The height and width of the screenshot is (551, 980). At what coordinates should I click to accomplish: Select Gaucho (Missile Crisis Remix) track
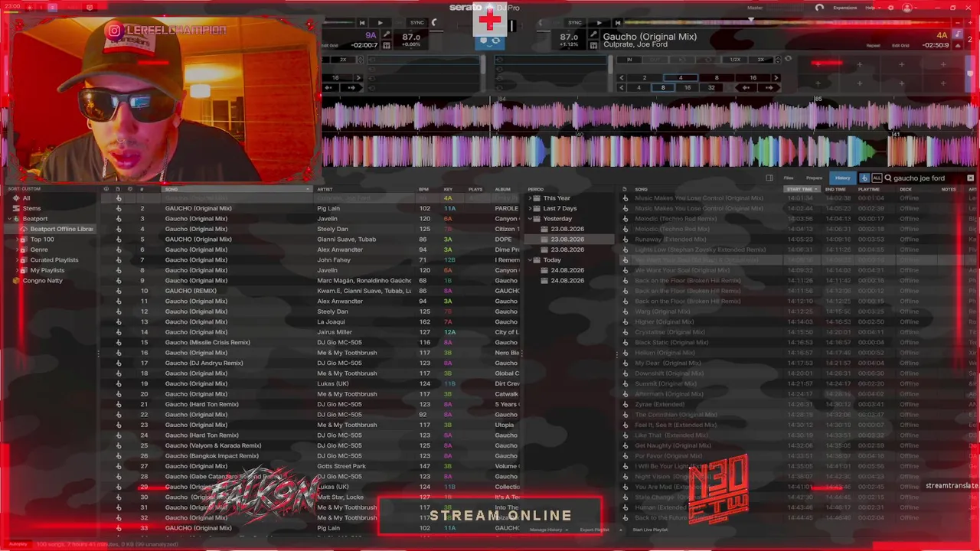click(310, 343)
